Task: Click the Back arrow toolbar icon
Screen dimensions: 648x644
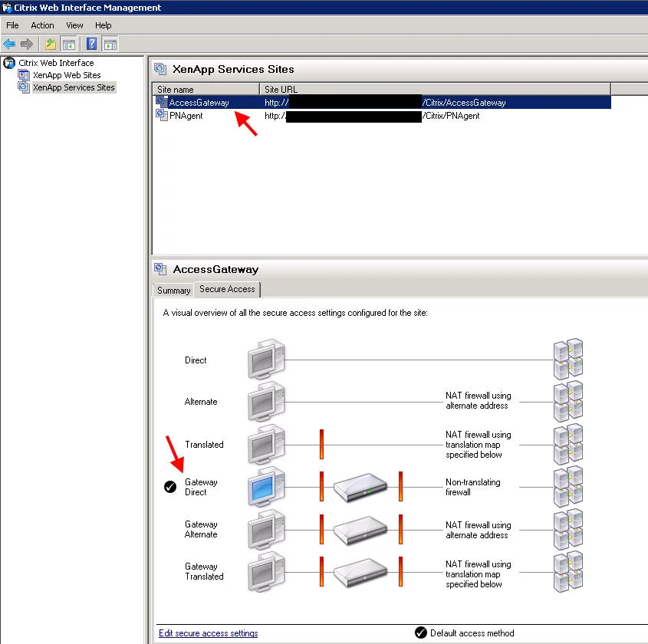Action: coord(9,44)
